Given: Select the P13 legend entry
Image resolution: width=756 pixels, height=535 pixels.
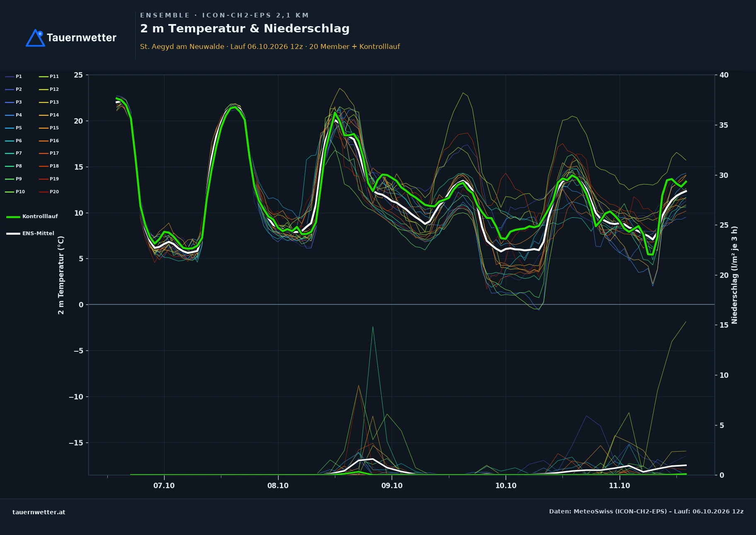Looking at the screenshot, I should point(49,102).
